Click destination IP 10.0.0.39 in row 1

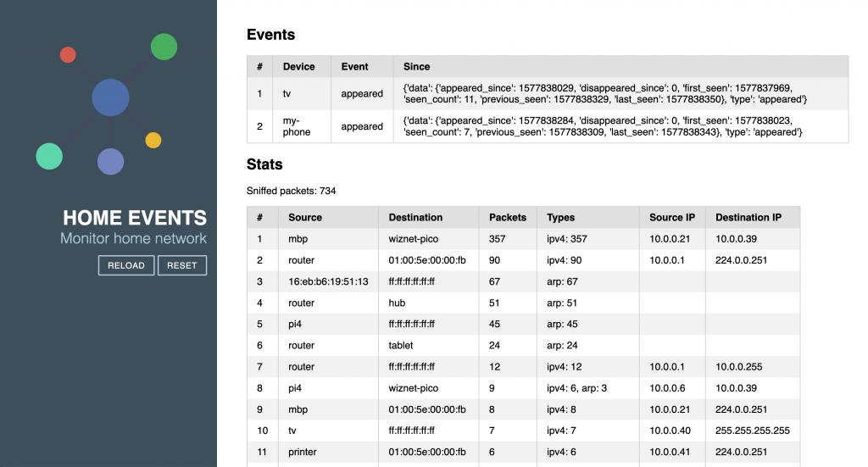[736, 239]
